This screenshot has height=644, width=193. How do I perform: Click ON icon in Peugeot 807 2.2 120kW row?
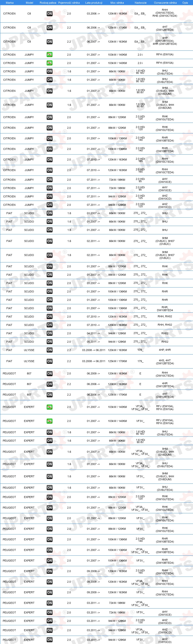point(50,384)
